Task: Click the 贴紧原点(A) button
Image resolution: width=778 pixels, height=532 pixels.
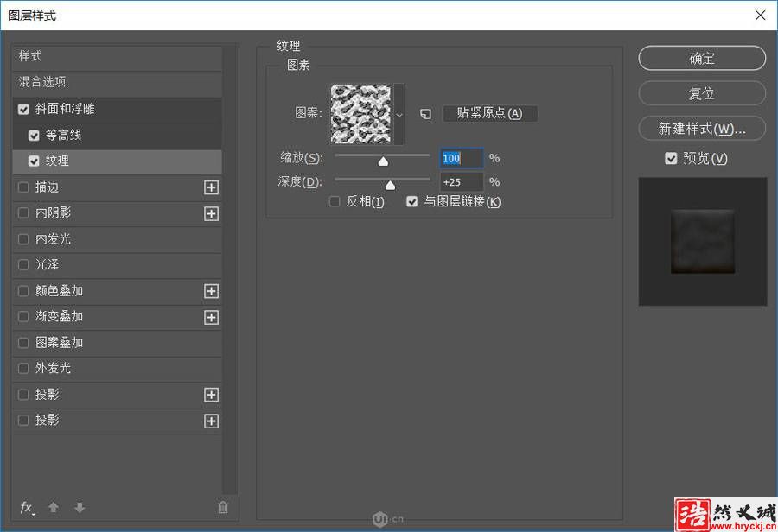Action: click(x=490, y=113)
